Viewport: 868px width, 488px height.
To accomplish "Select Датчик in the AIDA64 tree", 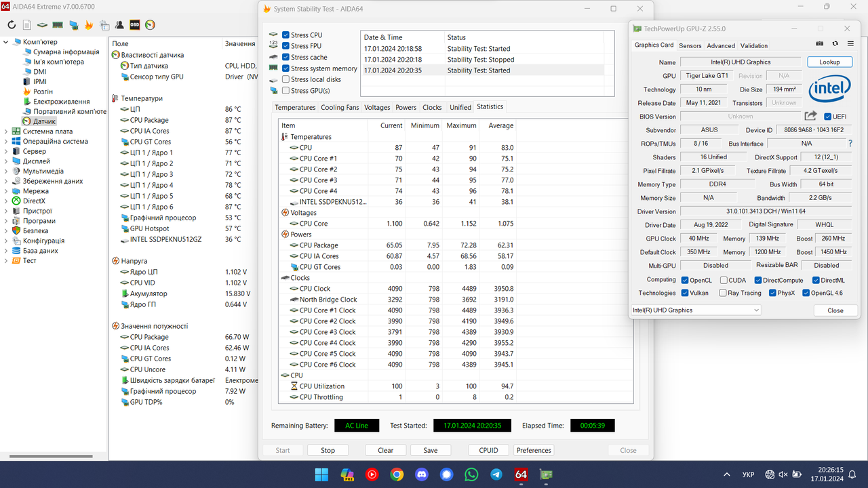I will point(44,121).
